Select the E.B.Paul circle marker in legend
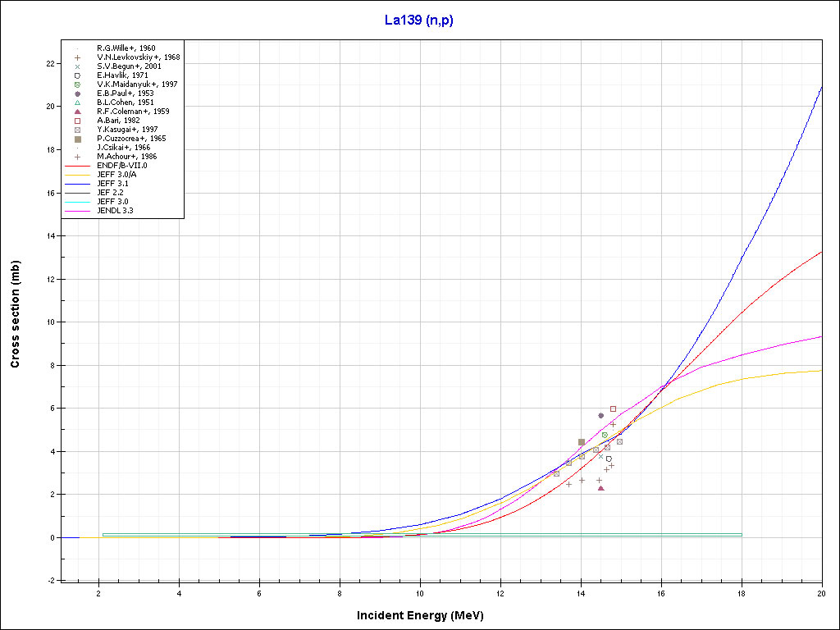The height and width of the screenshot is (630, 840). [x=77, y=94]
